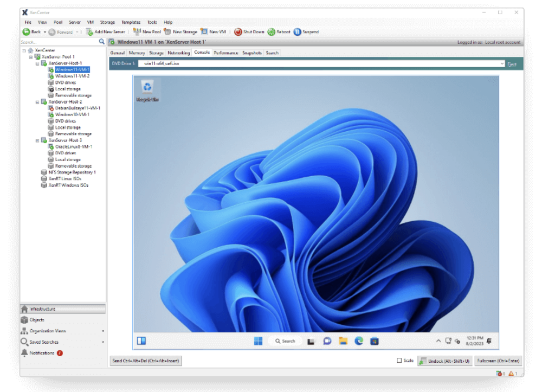542x392 pixels.
Task: Expand the Saved Searches dropdown
Action: tap(103, 342)
